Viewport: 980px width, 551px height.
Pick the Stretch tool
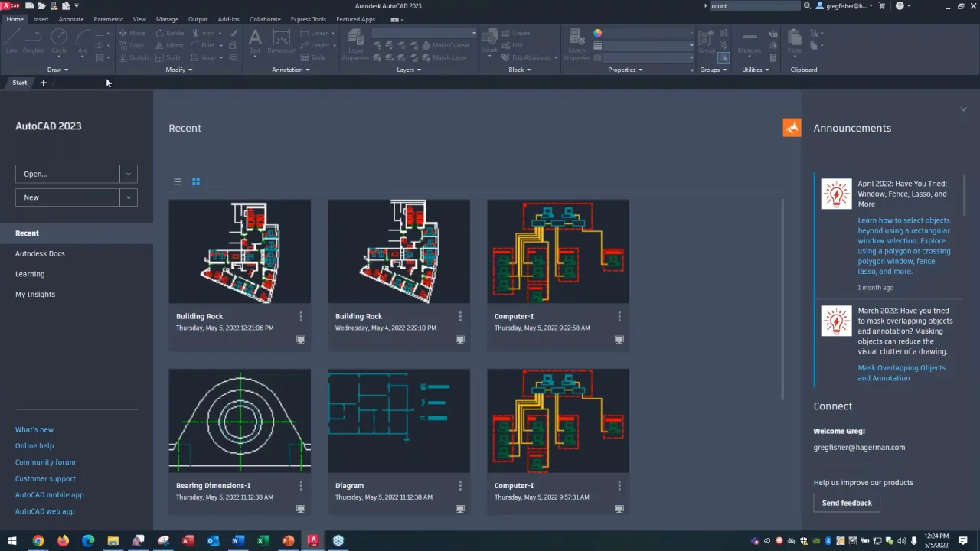pyautogui.click(x=133, y=57)
